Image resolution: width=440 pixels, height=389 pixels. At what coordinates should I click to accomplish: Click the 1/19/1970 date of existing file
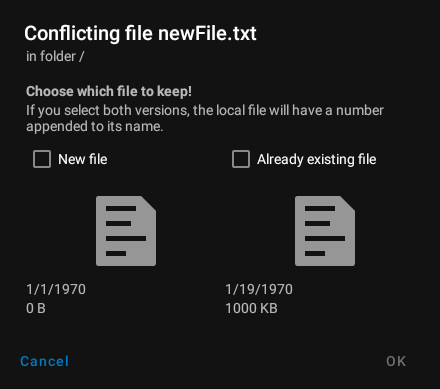tap(259, 289)
